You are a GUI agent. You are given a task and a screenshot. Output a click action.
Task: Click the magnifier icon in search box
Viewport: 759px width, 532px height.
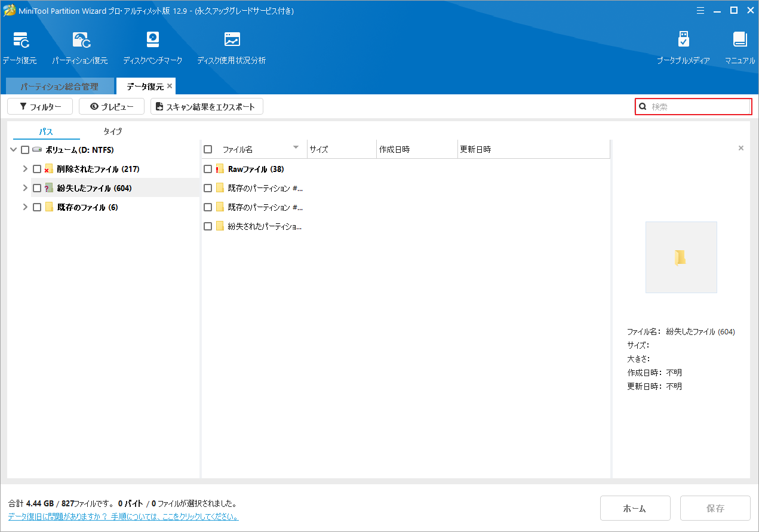[643, 107]
